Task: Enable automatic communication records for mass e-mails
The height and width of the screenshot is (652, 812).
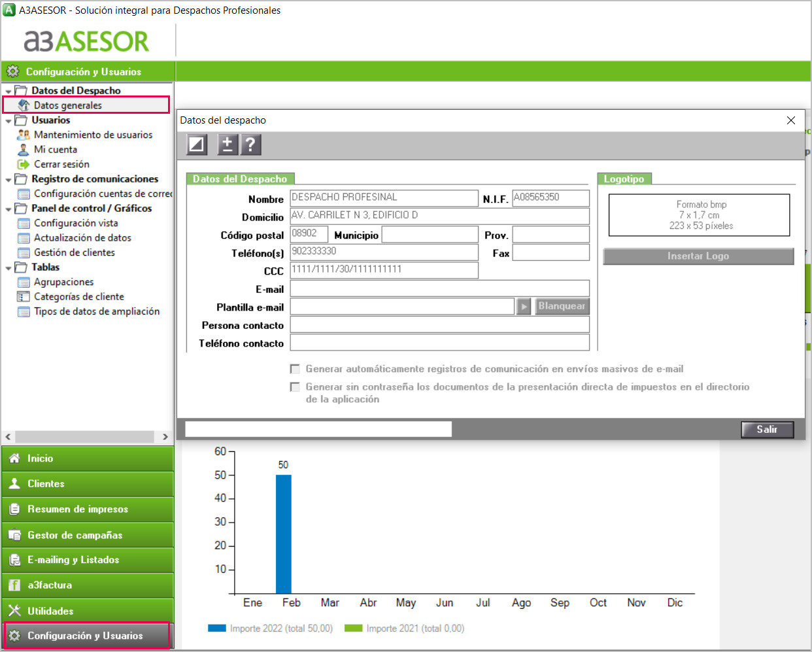Action: [295, 369]
